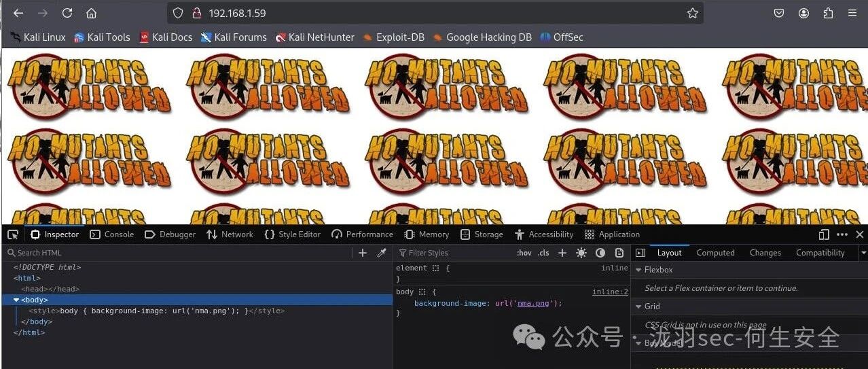Toggle the :hov pseudo-class panel
The image size is (868, 369).
pos(524,253)
